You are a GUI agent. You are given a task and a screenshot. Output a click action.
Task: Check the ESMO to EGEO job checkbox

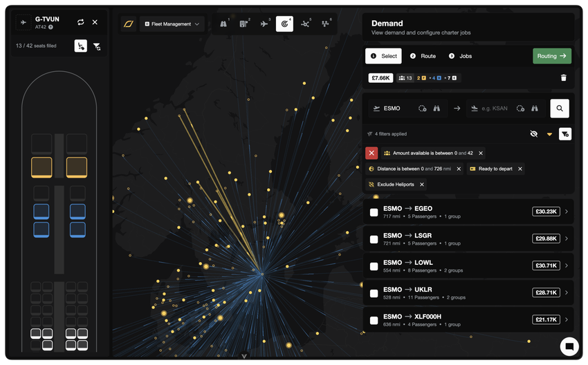click(x=374, y=212)
